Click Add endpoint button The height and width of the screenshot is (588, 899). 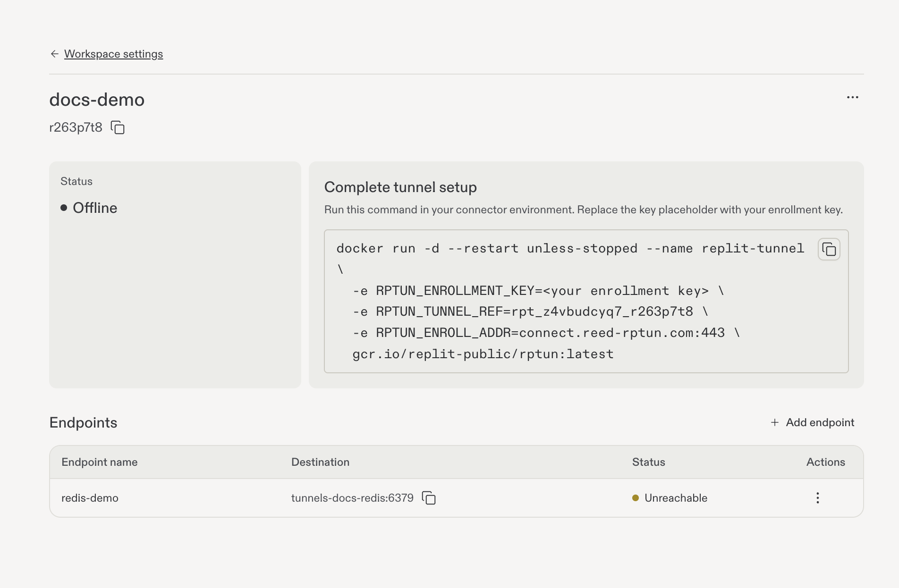click(x=812, y=422)
